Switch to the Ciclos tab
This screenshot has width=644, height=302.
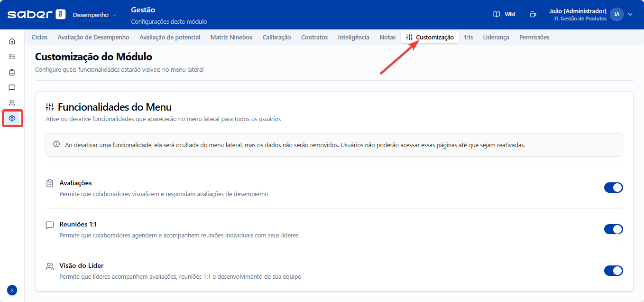pyautogui.click(x=39, y=37)
